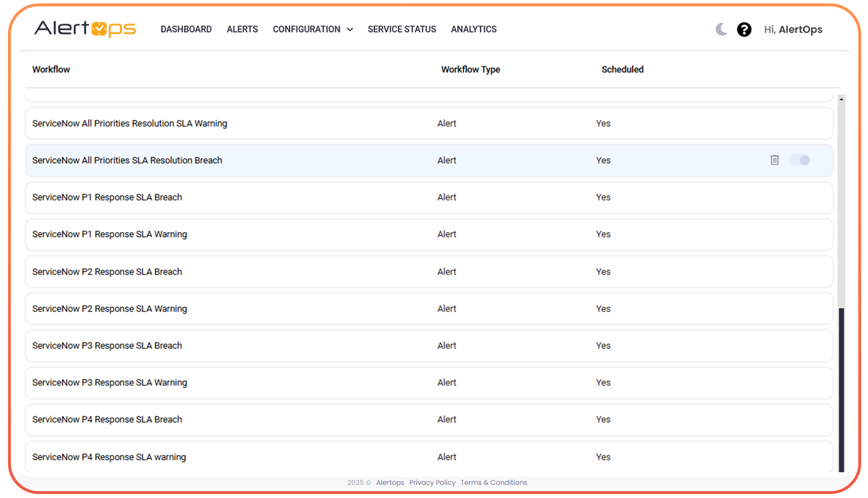Open the DASHBOARD menu item
The width and height of the screenshot is (868, 498).
[x=186, y=29]
